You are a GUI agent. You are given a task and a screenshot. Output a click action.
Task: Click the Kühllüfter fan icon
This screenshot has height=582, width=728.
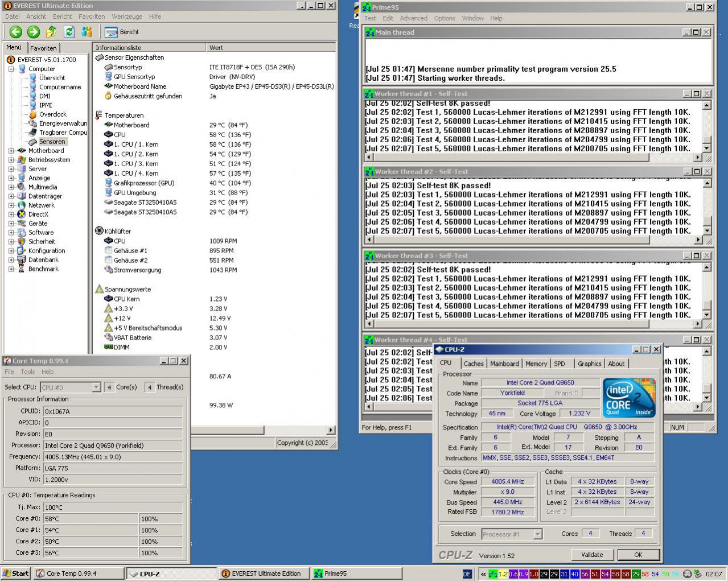pyautogui.click(x=99, y=232)
